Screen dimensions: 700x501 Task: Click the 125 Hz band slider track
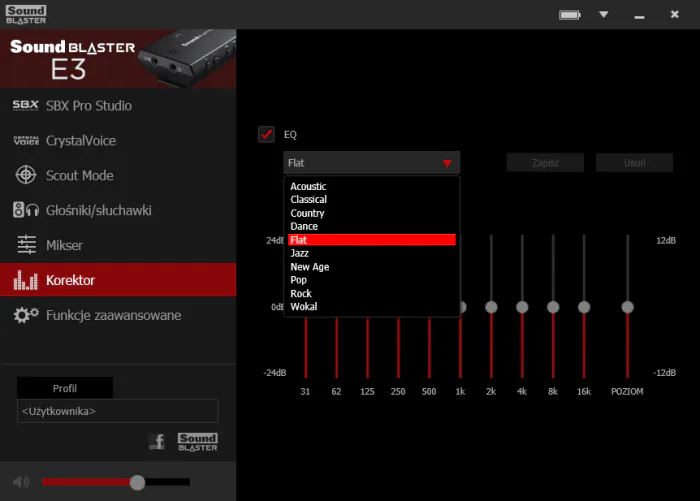click(x=367, y=347)
